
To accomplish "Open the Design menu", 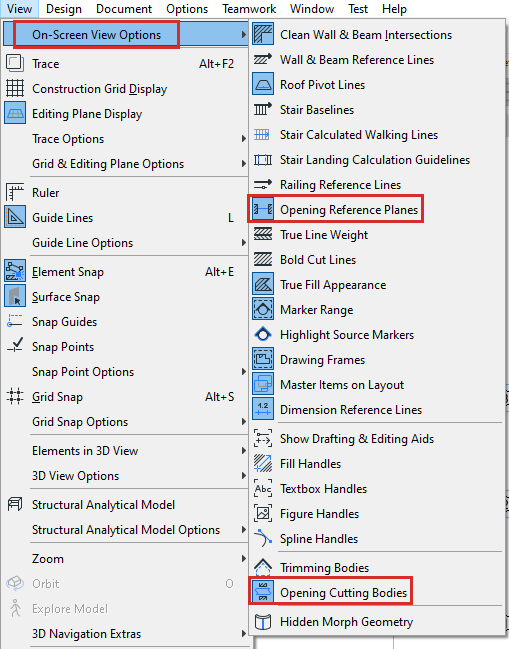I will 64,9.
